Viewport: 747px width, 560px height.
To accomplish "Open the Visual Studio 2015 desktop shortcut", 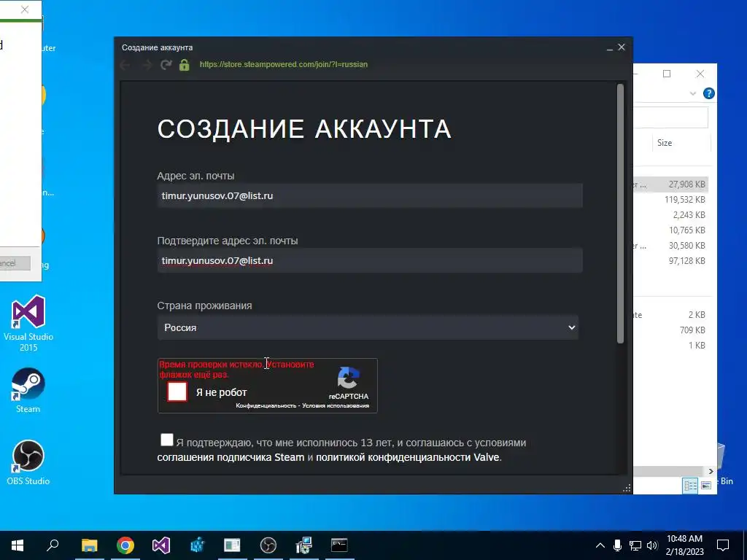I will (x=28, y=323).
